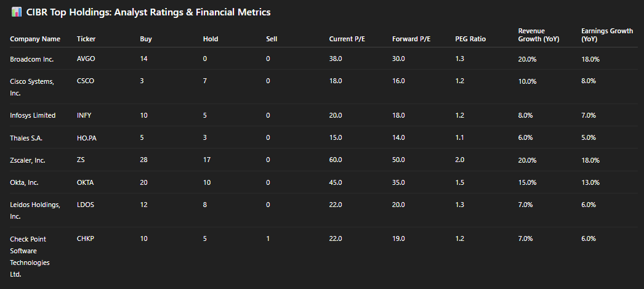The height and width of the screenshot is (289, 644).
Task: Click Okta's Earnings Growth of 13.0%
Action: tap(590, 182)
